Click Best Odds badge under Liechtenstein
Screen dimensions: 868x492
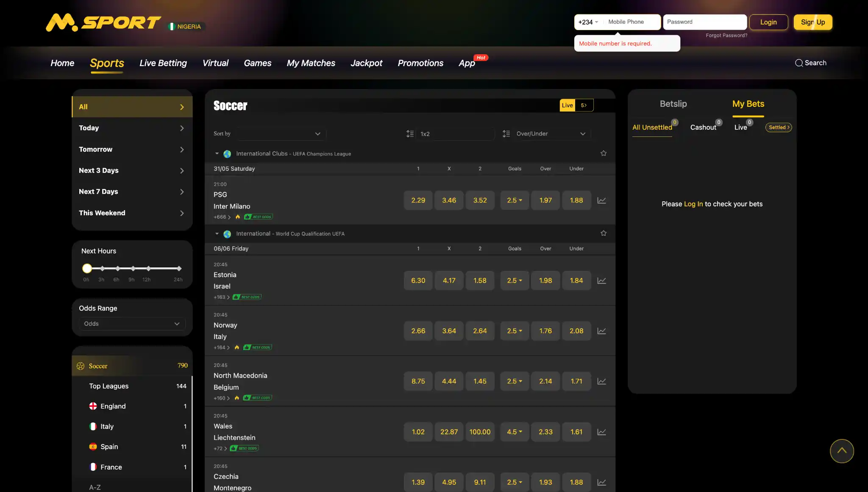point(244,448)
